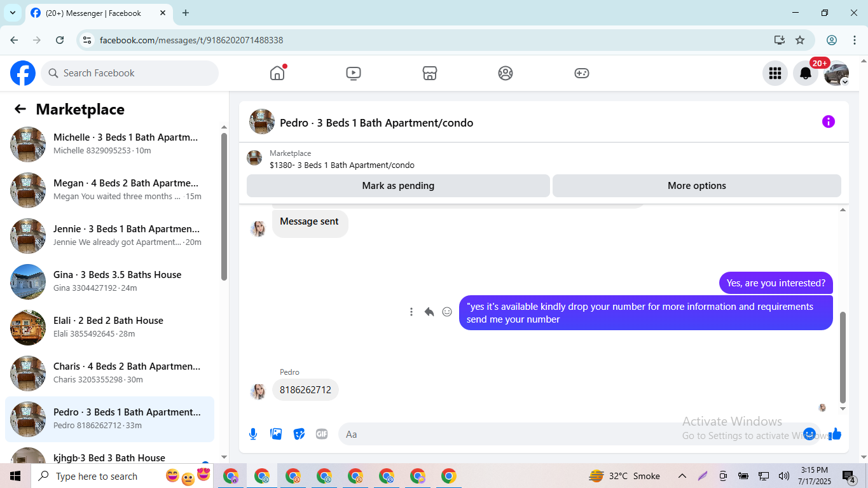Click 'Yes, are you interested?' bubble

pyautogui.click(x=776, y=283)
